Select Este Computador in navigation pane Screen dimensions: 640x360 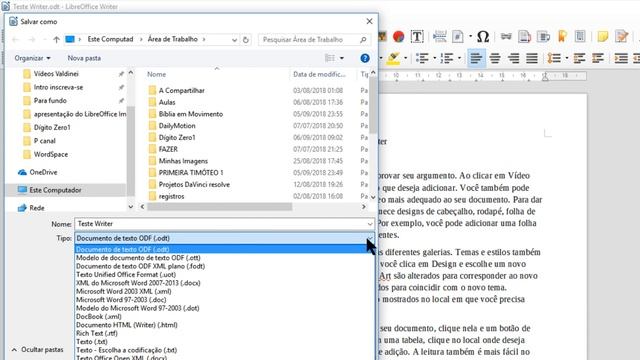point(55,190)
